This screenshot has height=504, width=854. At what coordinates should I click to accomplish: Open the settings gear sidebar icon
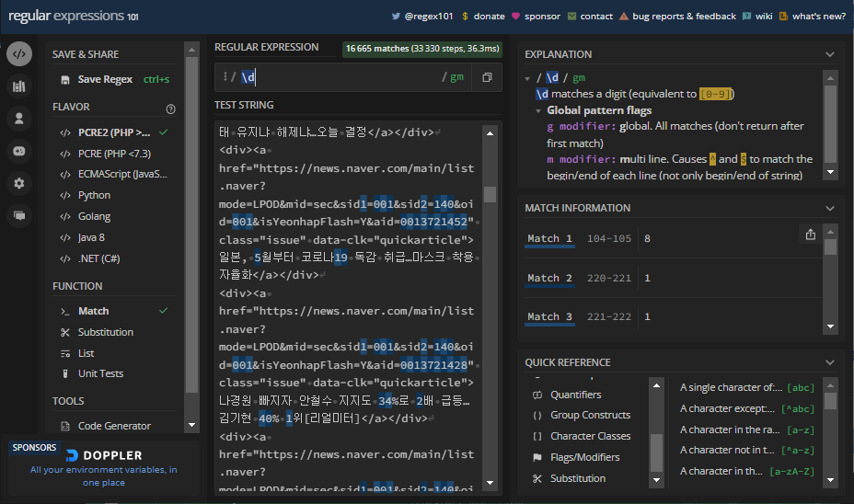click(19, 183)
